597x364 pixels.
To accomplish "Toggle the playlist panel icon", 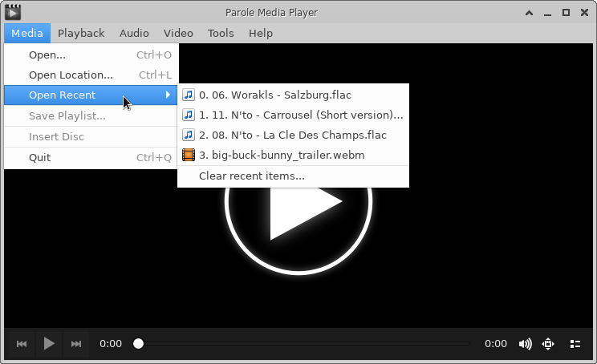I will (x=575, y=344).
